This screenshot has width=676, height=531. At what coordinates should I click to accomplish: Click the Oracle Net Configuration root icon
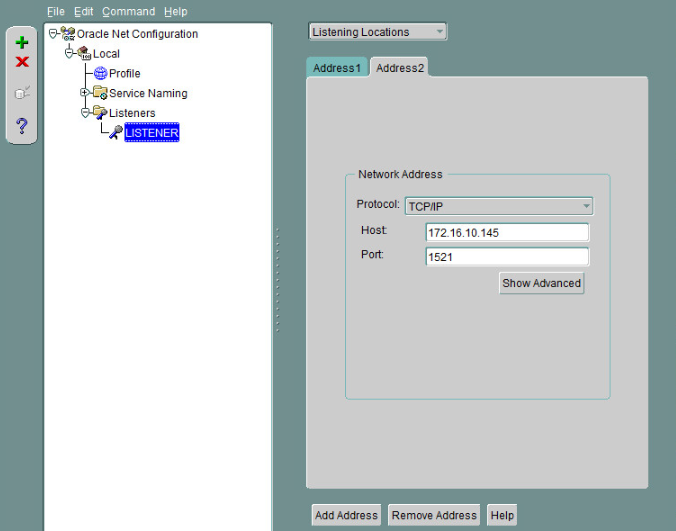68,34
